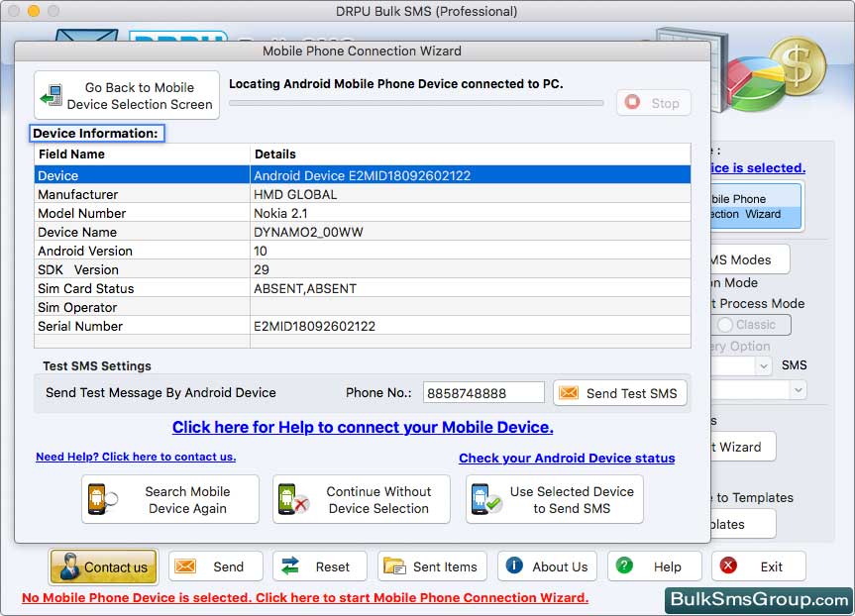This screenshot has height=616, width=855.
Task: Select the Sim Card Status row
Action: [362, 288]
